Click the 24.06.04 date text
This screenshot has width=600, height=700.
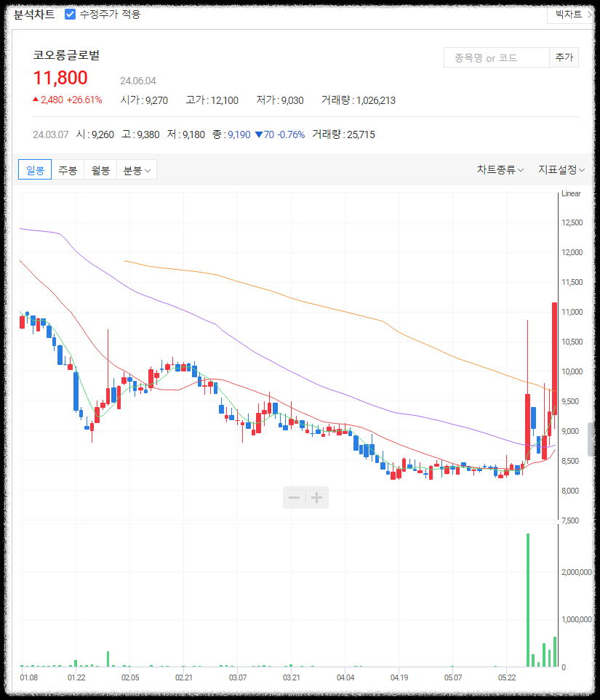click(138, 81)
